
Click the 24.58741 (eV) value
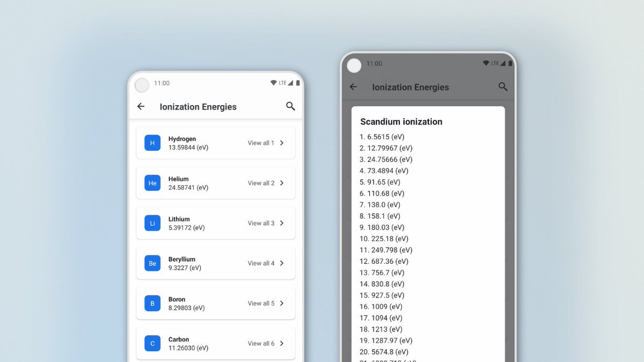click(x=188, y=188)
